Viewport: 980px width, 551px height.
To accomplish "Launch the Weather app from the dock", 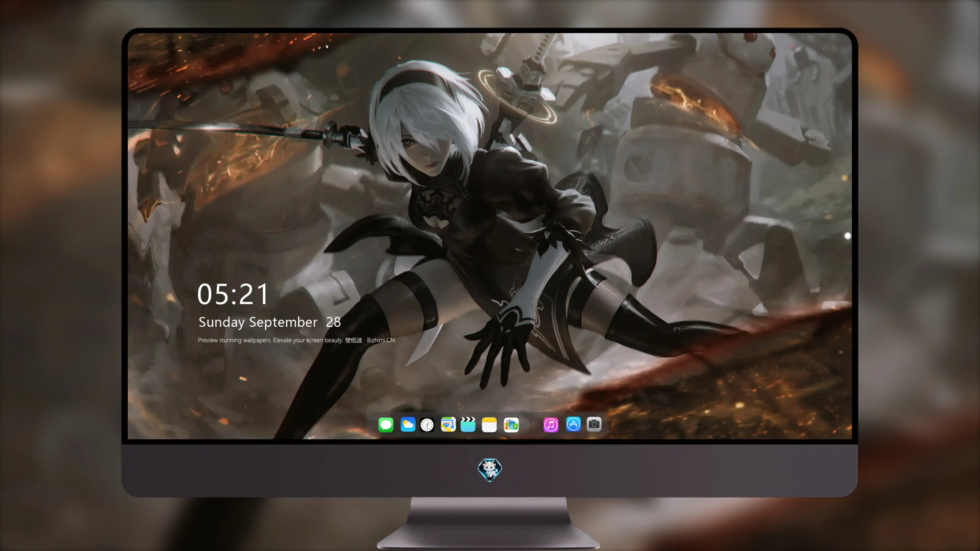I will point(408,424).
